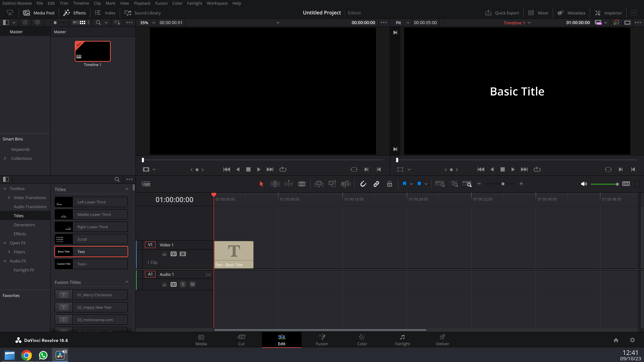This screenshot has width=644, height=362.
Task: Select the Text - Basic Title clip
Action: pyautogui.click(x=234, y=254)
